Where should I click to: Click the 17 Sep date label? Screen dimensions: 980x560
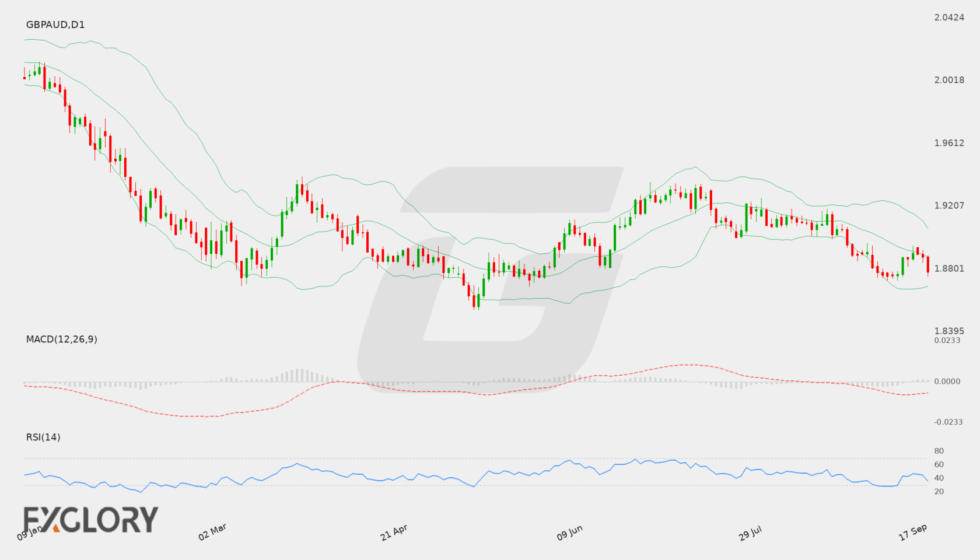coord(913,533)
